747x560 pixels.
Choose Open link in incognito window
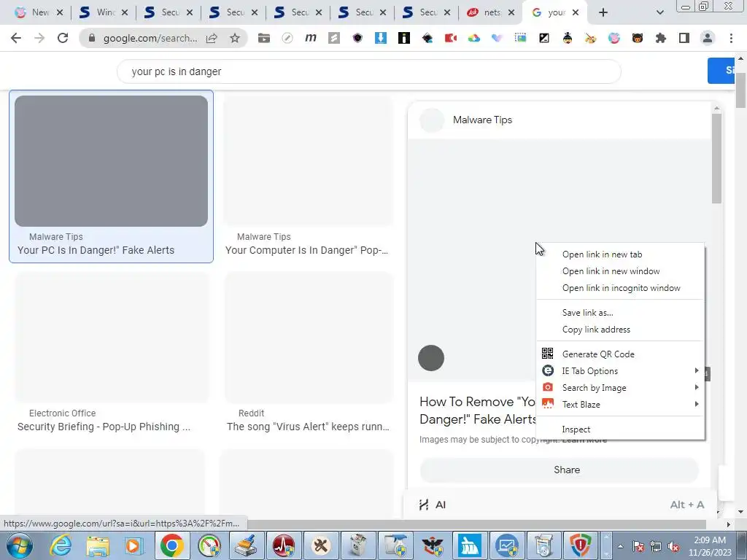click(620, 287)
